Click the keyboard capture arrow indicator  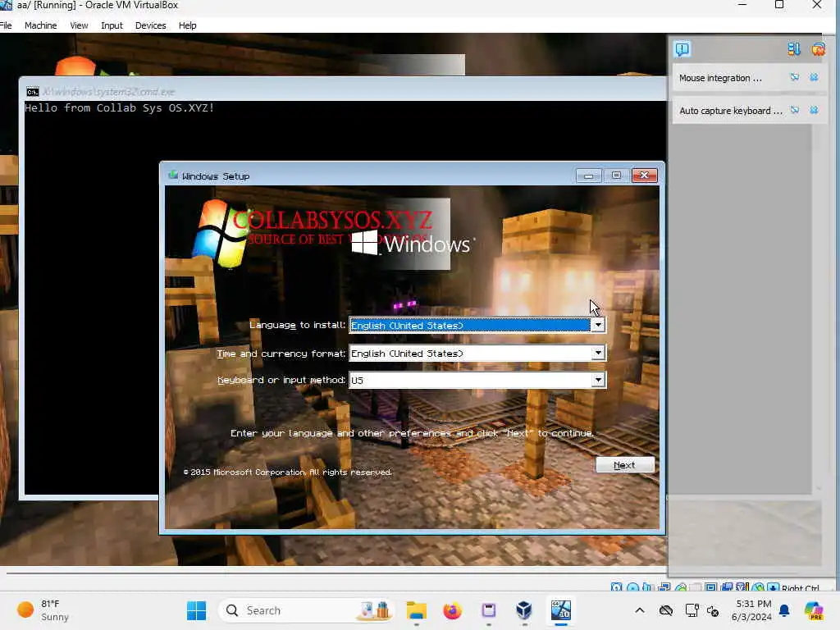(773, 587)
